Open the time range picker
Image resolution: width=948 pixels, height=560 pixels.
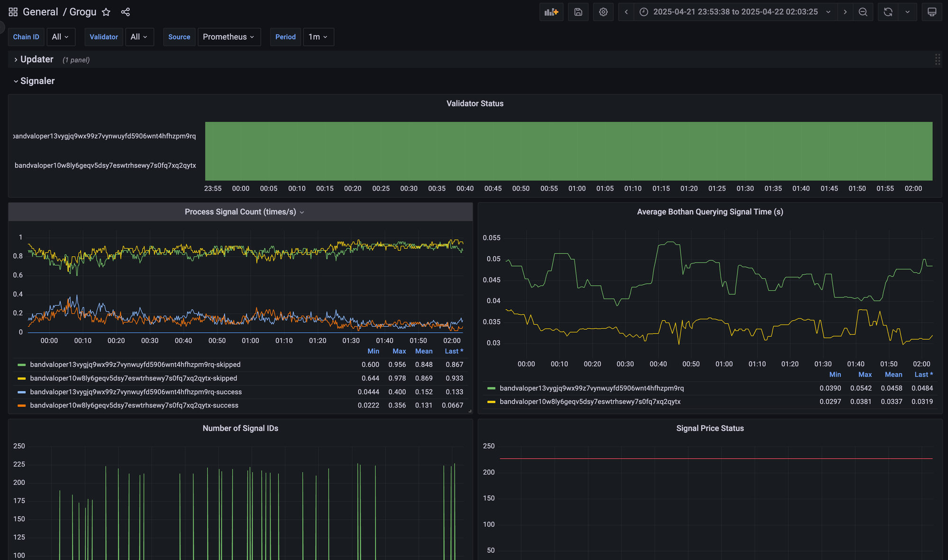click(735, 12)
